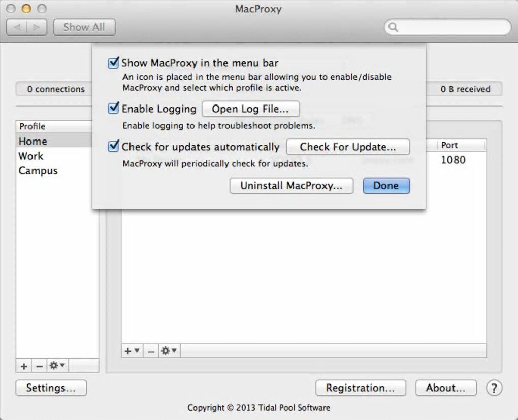Image resolution: width=518 pixels, height=420 pixels.
Task: Select the 1080 port cell
Action: (453, 160)
